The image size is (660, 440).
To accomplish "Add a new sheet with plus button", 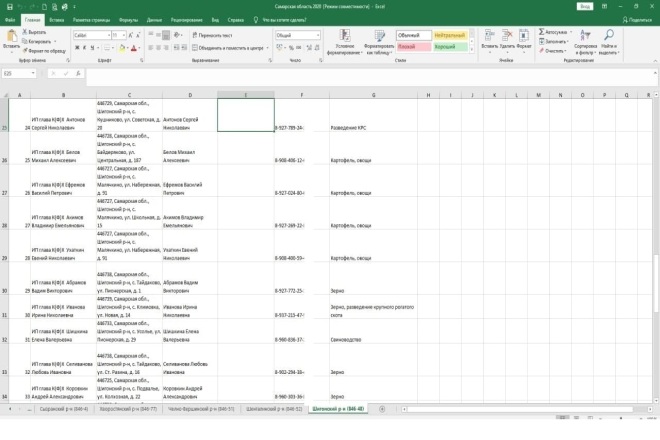I will (382, 409).
